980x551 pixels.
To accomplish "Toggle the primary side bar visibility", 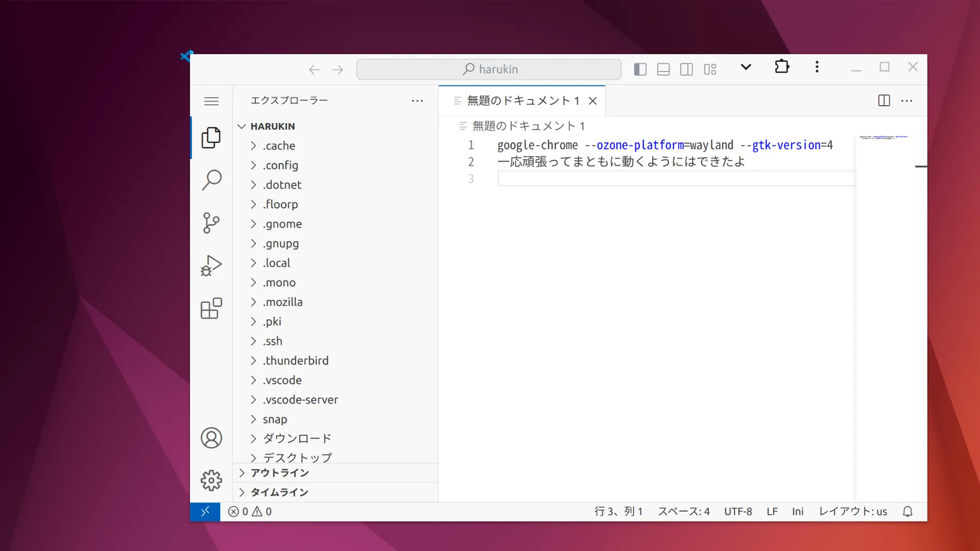I will click(640, 69).
